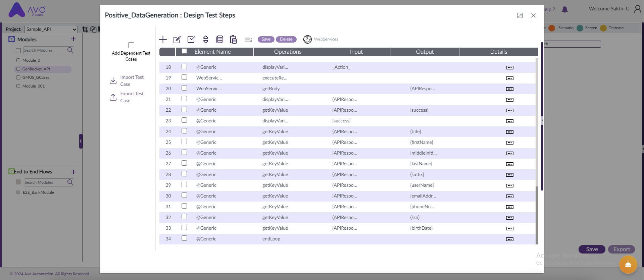
Task: Click the comment/skip steps icon
Action: tap(248, 40)
